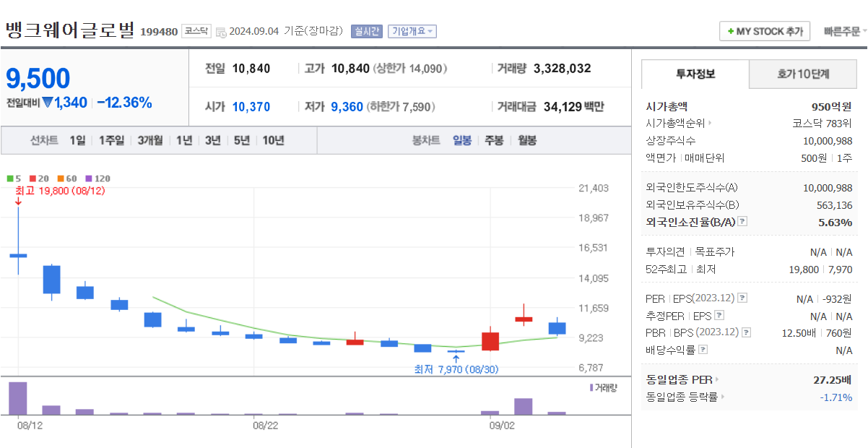This screenshot has width=868, height=448.
Task: Click the 동일업종 PER value 27.25배
Action: [x=833, y=379]
